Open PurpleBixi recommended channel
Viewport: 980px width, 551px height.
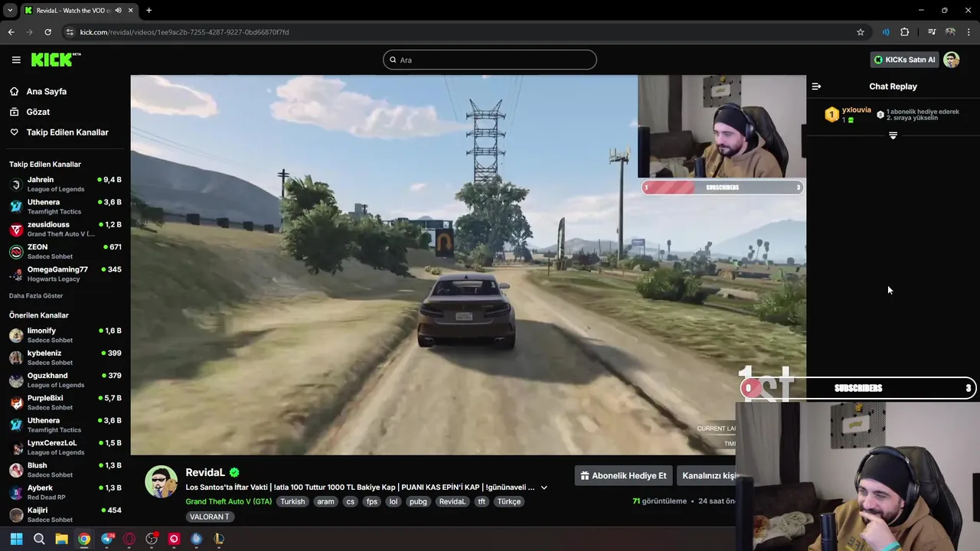click(x=65, y=403)
